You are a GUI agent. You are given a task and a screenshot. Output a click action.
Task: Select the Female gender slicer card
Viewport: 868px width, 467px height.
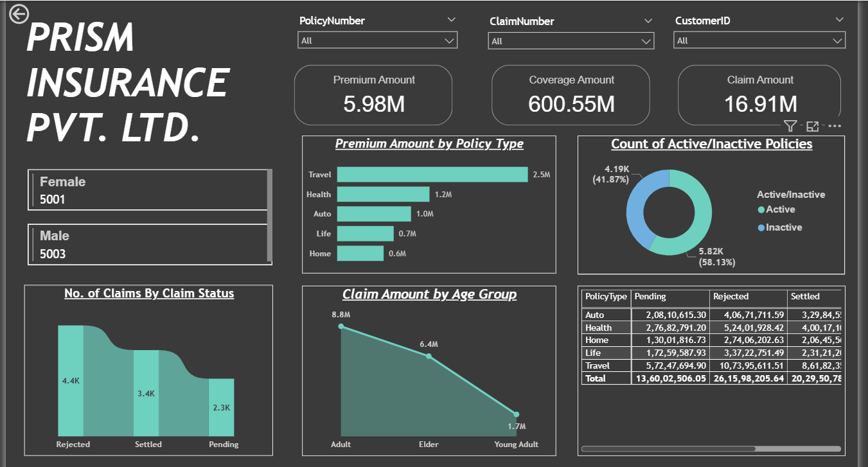pyautogui.click(x=147, y=190)
